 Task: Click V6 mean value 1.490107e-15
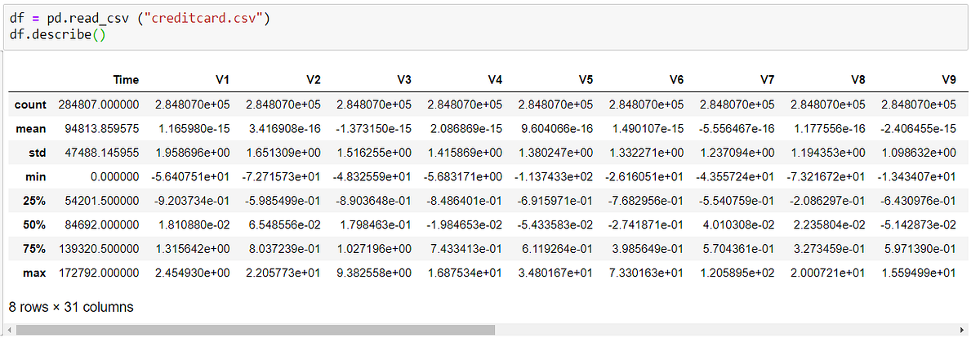[646, 129]
